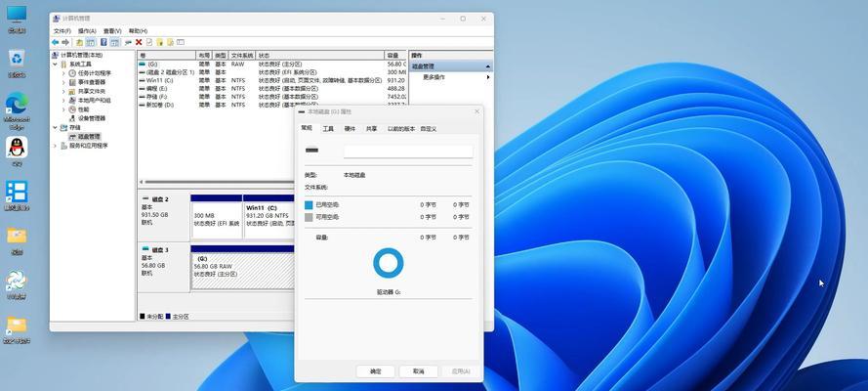Switch to the 以前的版本 tab
Image resolution: width=868 pixels, height=391 pixels.
pos(400,128)
